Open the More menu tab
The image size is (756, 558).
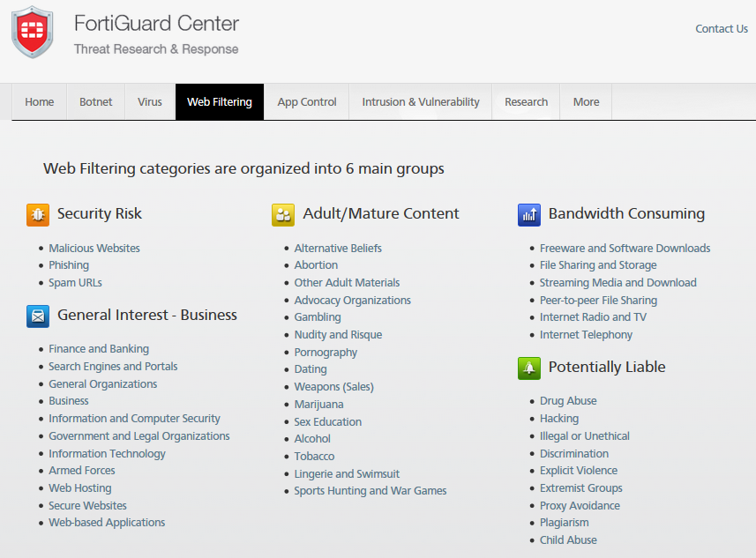[x=586, y=101]
